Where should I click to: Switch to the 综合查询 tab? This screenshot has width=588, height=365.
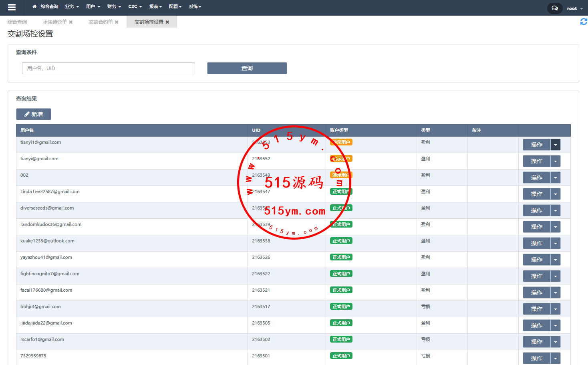coord(17,22)
